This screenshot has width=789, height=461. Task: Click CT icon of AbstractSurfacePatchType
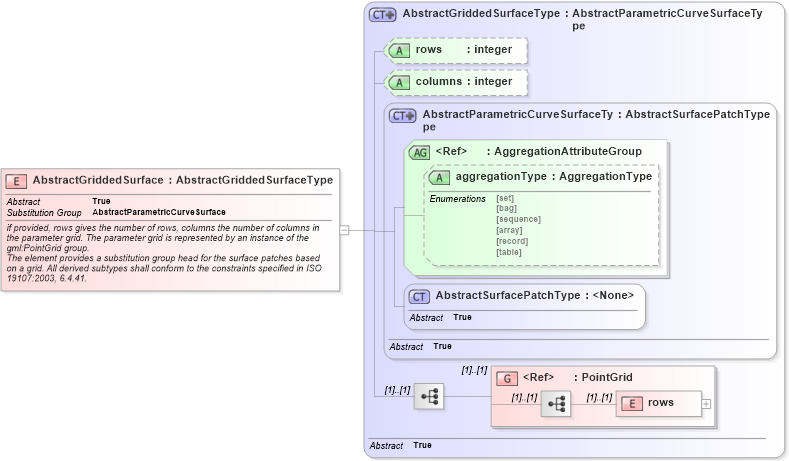click(419, 296)
